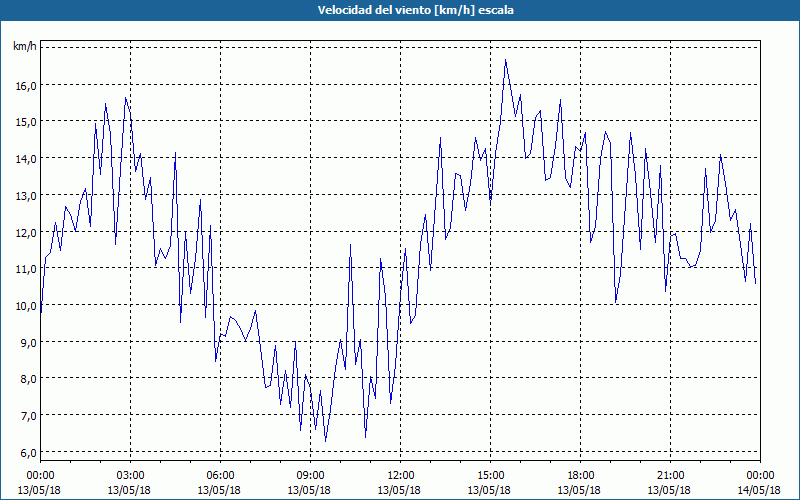Click the 15,0 y-axis label
Image resolution: width=800 pixels, height=500 pixels.
[x=26, y=122]
